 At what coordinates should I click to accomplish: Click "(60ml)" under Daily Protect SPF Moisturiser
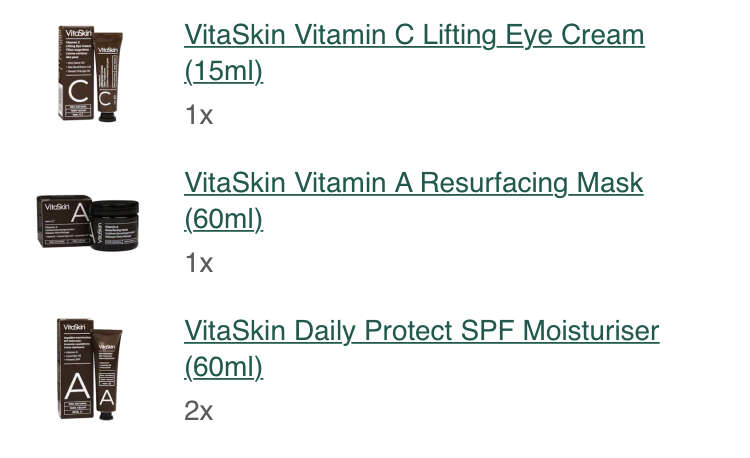223,367
